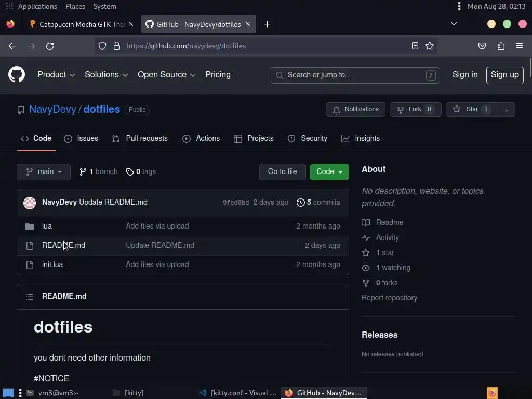Click Firefox icon in bottom panel tray
532x399 pixels.
point(492,393)
